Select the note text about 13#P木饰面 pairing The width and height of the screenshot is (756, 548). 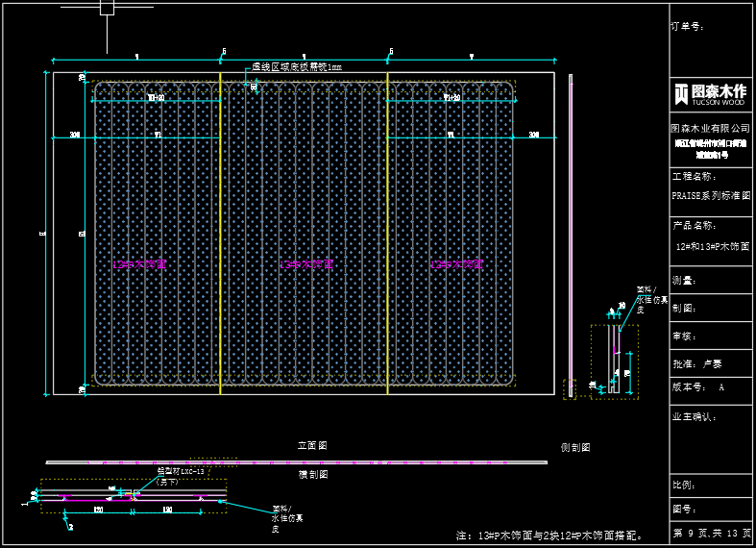(x=549, y=535)
